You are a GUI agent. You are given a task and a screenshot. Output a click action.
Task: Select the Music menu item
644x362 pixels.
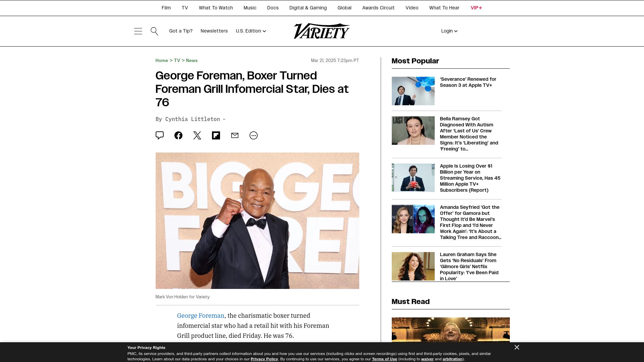(x=250, y=8)
